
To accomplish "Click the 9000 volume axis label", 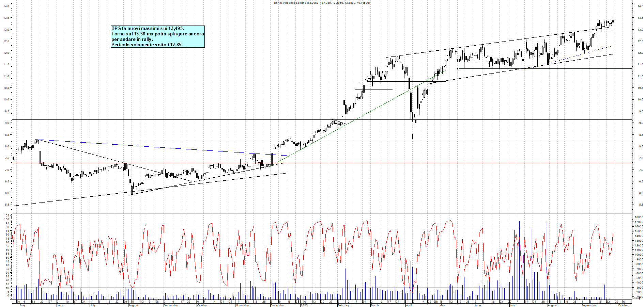I will click(640, 259).
